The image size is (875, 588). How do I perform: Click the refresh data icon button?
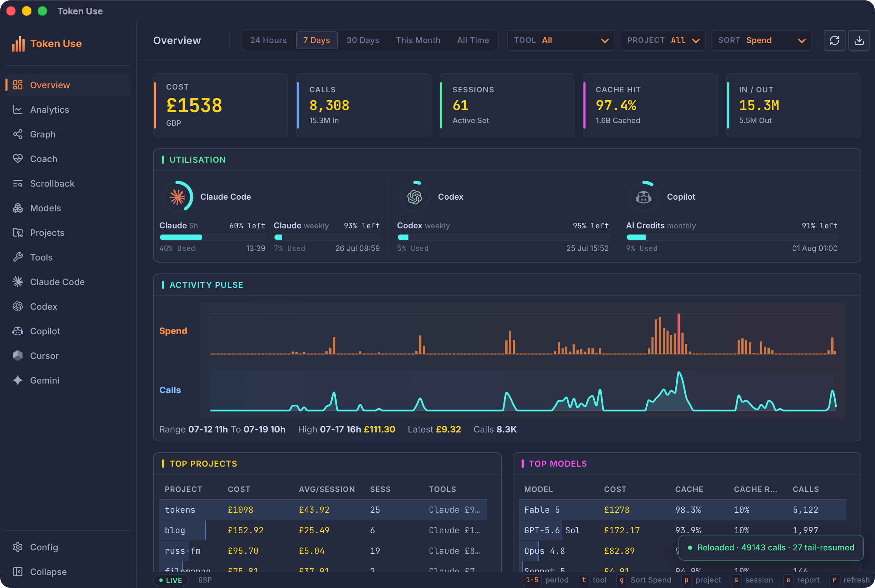point(834,40)
